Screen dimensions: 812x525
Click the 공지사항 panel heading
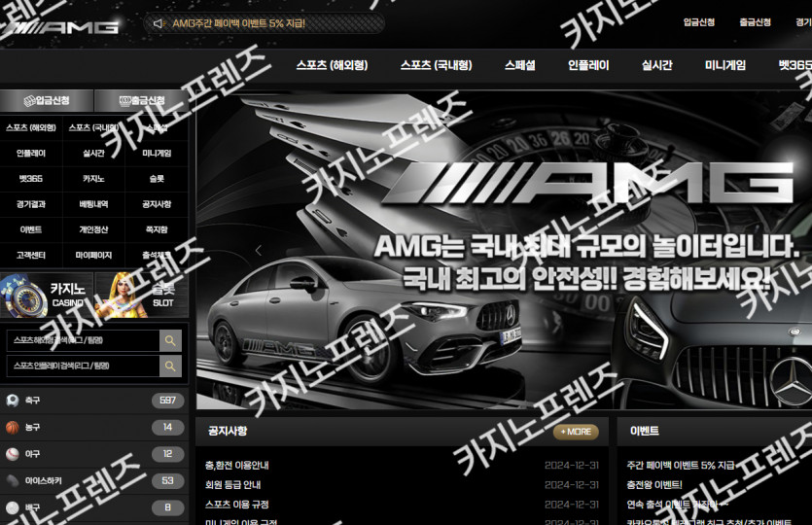tap(228, 431)
